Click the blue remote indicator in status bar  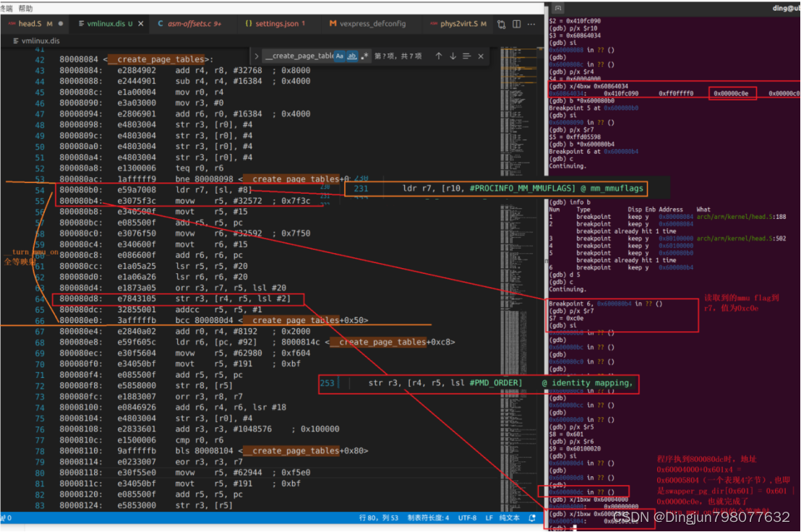(6, 518)
